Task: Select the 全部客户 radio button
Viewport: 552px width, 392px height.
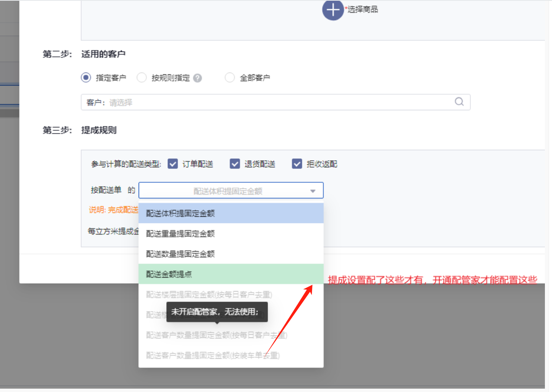Action: click(230, 78)
